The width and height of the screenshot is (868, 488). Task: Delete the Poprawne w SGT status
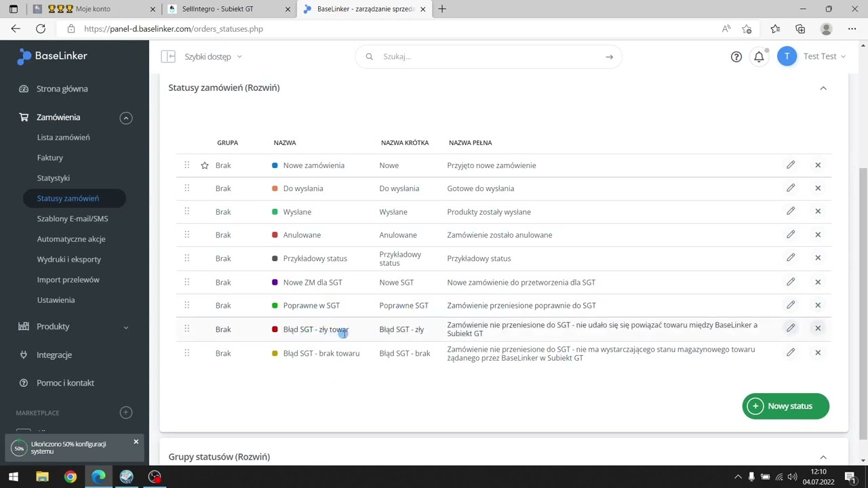click(818, 305)
